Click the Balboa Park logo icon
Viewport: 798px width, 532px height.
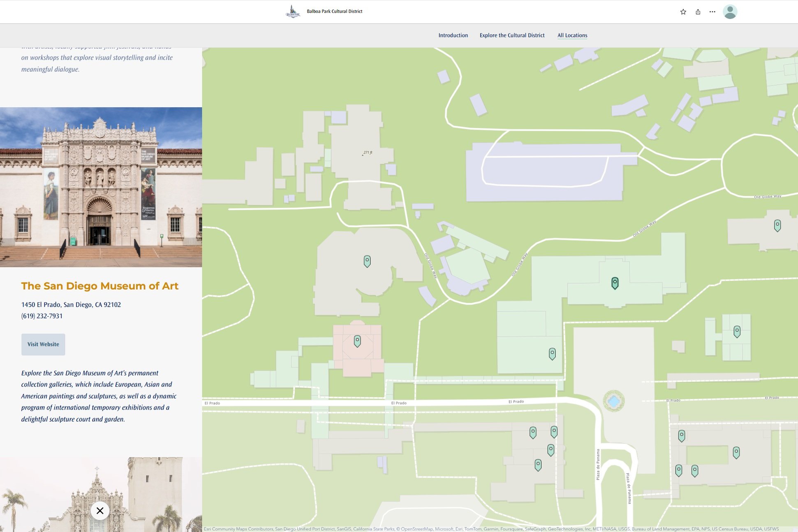pos(293,12)
